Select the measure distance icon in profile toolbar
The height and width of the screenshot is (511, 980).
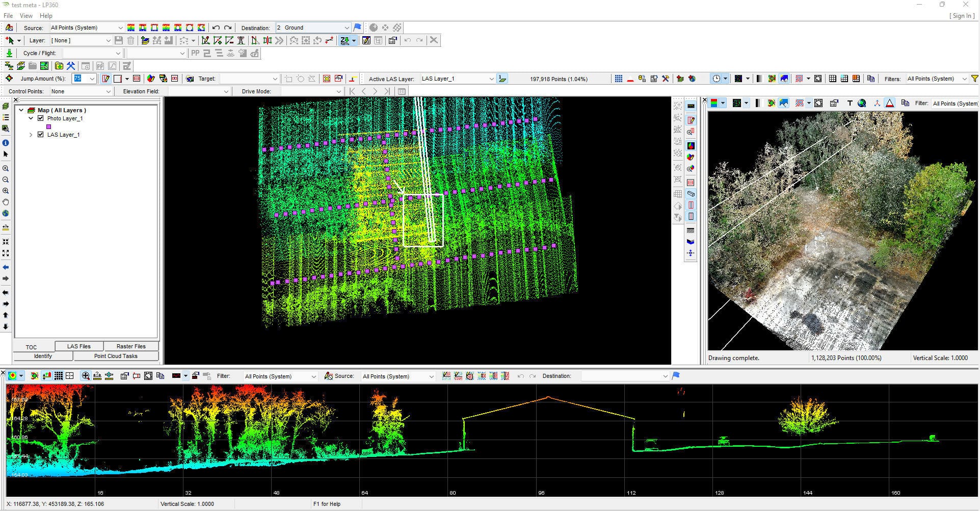tap(98, 376)
